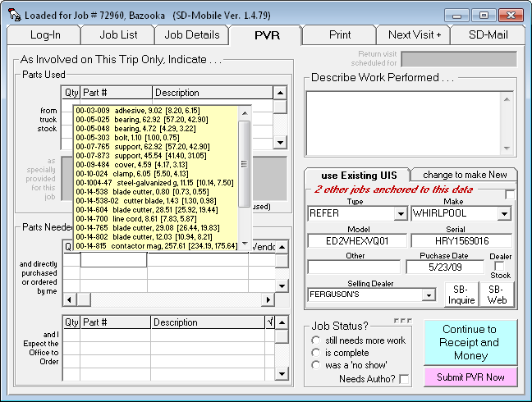Expand the Type dropdown showing REFER

pyautogui.click(x=400, y=214)
